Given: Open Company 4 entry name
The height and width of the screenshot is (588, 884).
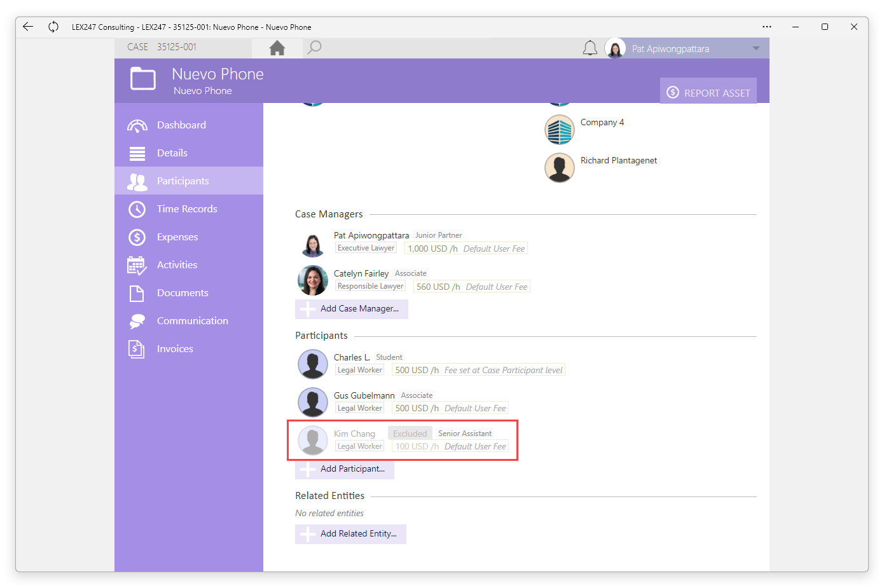Looking at the screenshot, I should (602, 122).
